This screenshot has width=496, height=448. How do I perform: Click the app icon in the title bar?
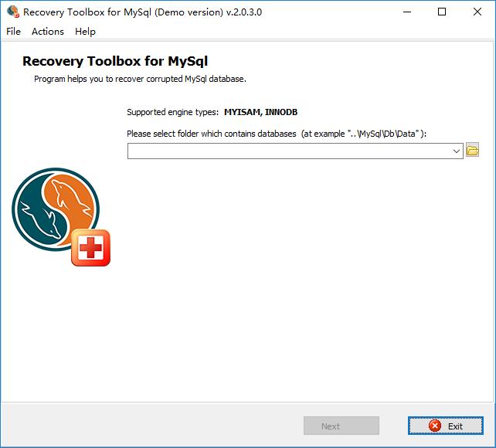(x=13, y=12)
